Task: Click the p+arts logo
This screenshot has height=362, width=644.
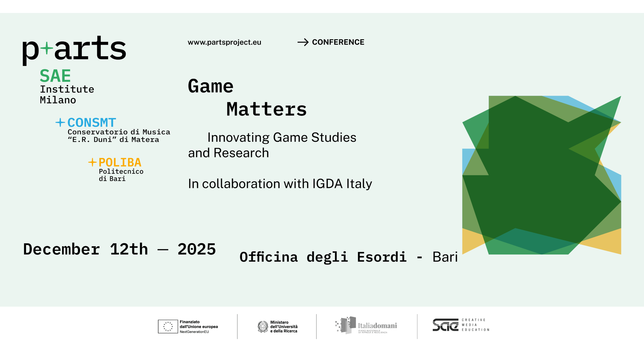Action: click(x=74, y=50)
